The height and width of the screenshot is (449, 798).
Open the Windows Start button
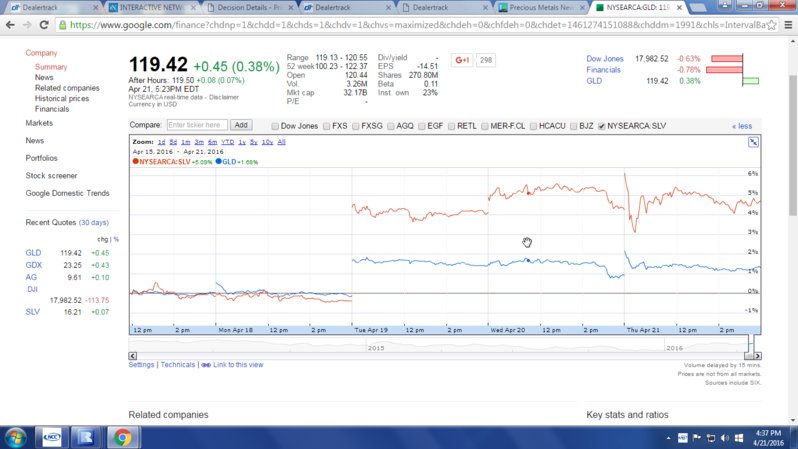[16, 437]
